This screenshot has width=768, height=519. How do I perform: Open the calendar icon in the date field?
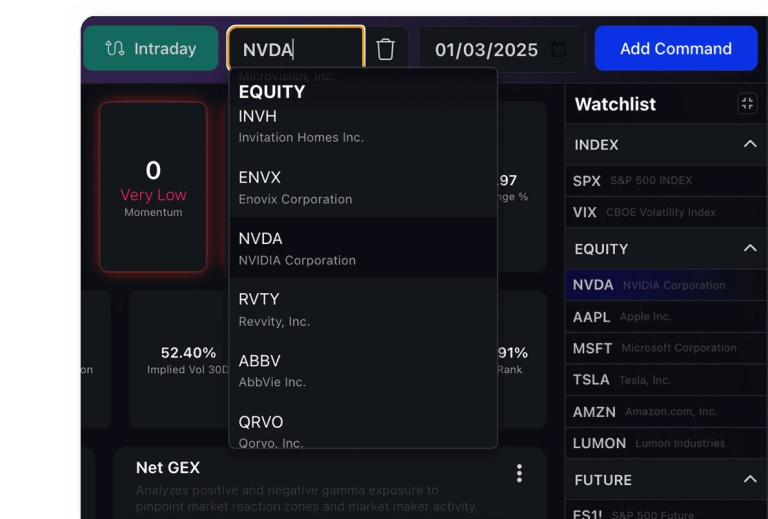pyautogui.click(x=559, y=49)
